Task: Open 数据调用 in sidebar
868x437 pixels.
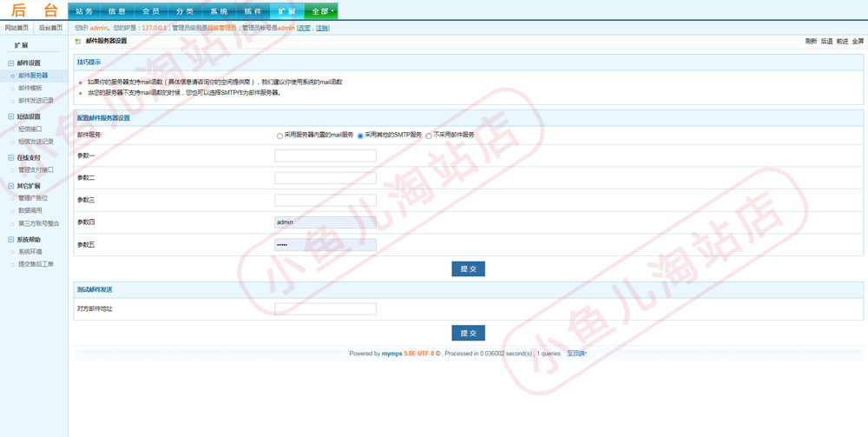Action: click(x=30, y=211)
